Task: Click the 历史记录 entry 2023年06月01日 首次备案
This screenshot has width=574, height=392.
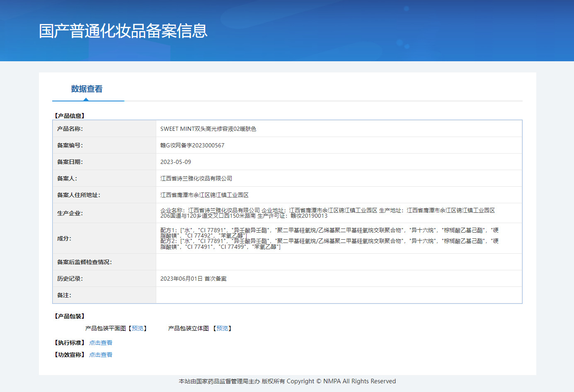Action: [193, 279]
